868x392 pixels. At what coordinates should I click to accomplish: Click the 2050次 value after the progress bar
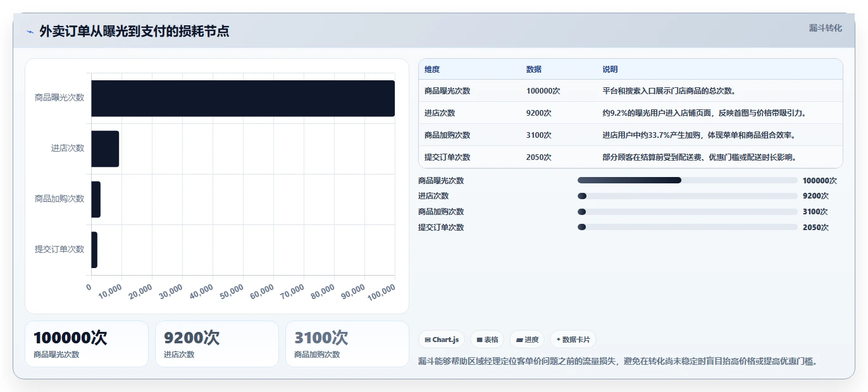(815, 228)
